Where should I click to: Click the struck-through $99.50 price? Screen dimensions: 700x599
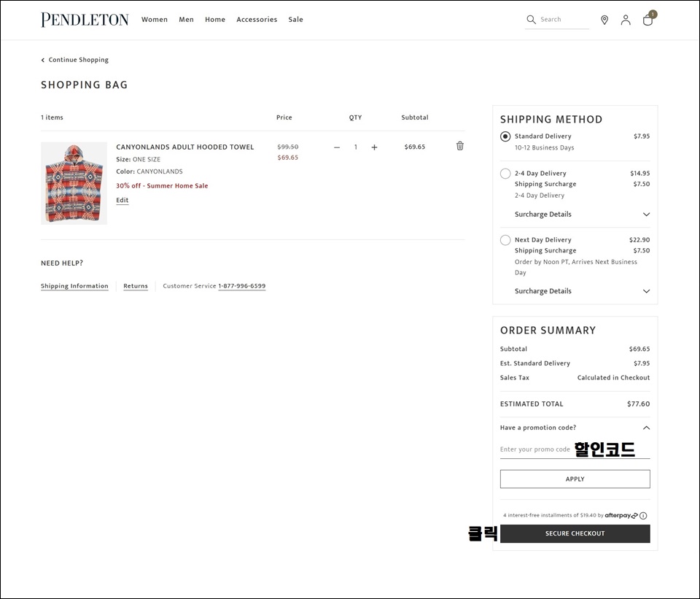288,147
